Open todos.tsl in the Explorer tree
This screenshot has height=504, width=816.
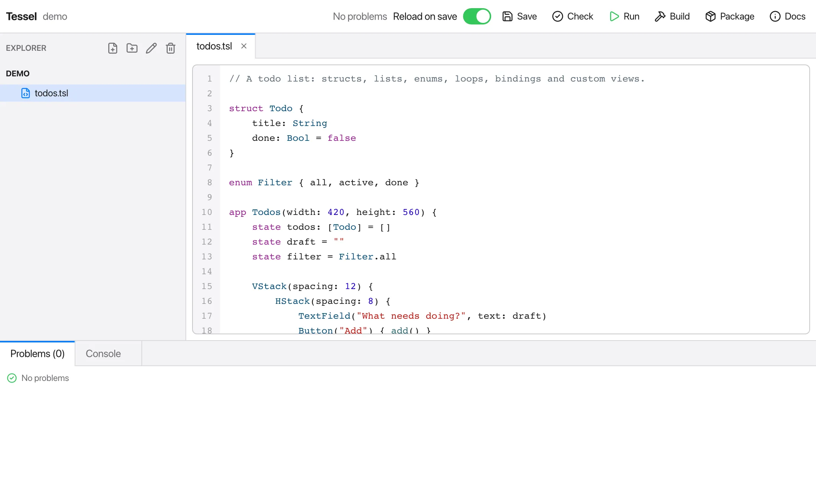click(93, 93)
